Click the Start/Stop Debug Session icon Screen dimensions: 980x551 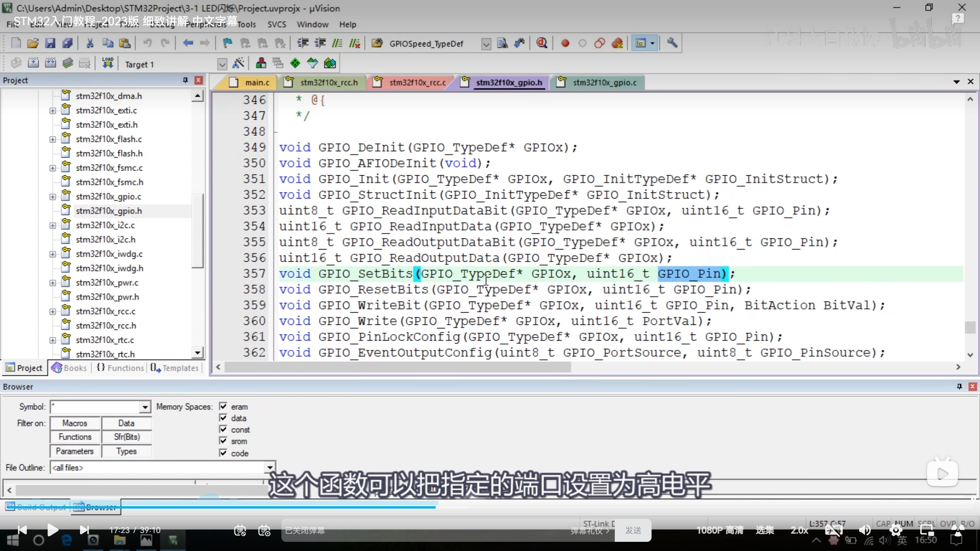(542, 43)
